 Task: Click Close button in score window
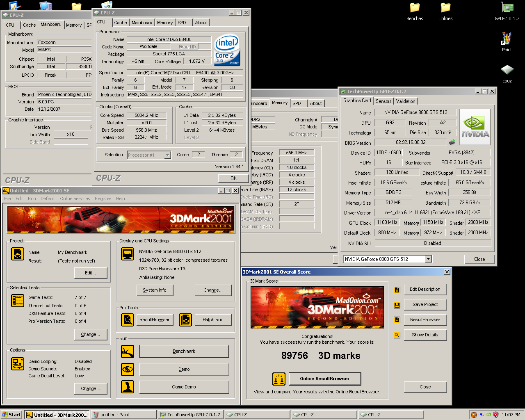(x=425, y=387)
